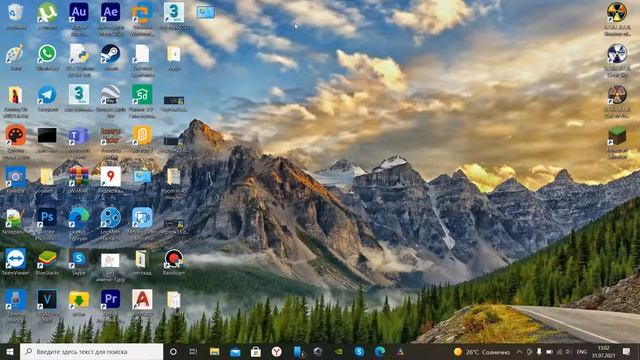Launch the WhatsApp desktop shortcut

coord(47,54)
